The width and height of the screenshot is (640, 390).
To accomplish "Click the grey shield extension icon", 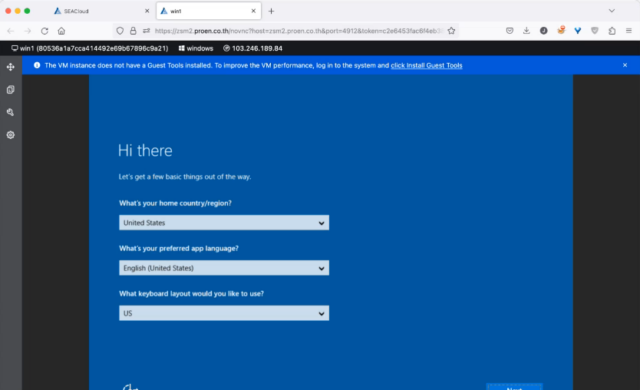I will point(595,31).
